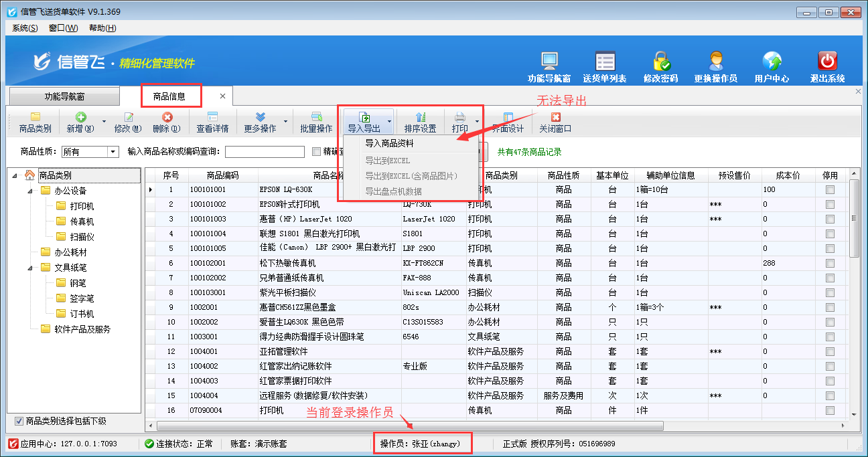Image resolution: width=868 pixels, height=457 pixels.
Task: Tick 停用 checkbox in row 6
Action: (830, 264)
